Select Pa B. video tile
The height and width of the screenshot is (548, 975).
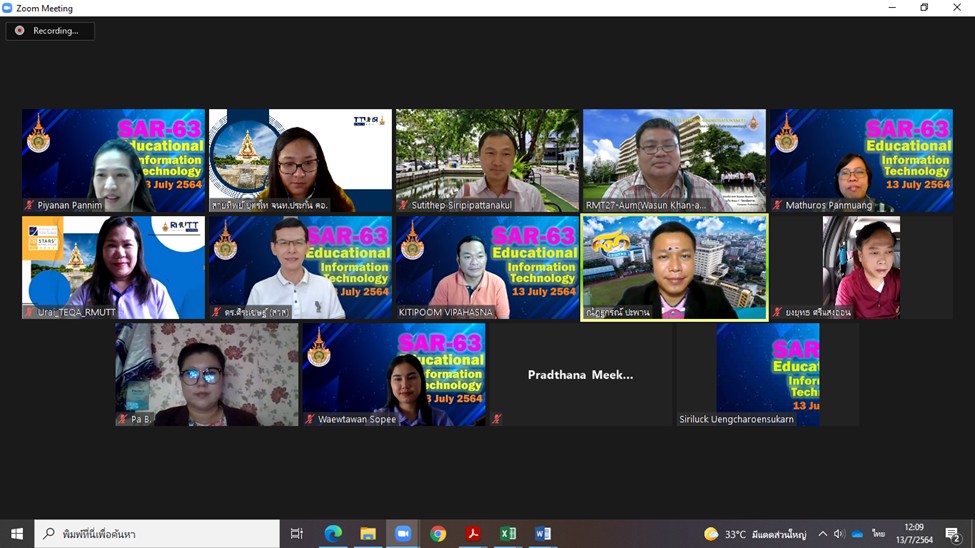coord(206,374)
